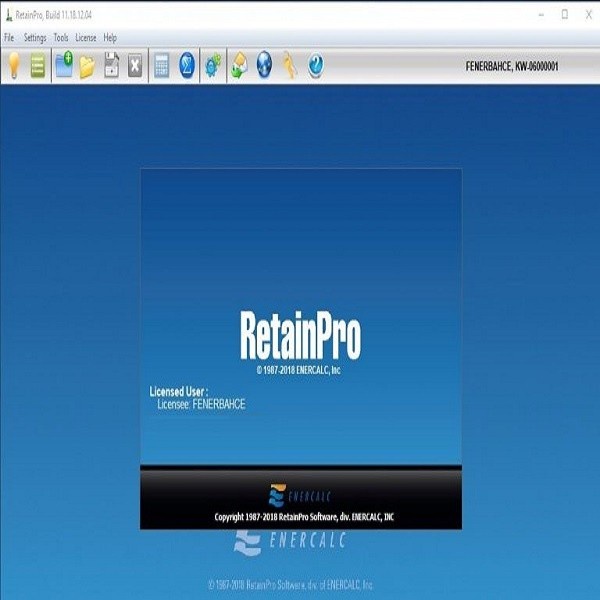Click the open folder icon
The image size is (600, 600).
(87, 67)
